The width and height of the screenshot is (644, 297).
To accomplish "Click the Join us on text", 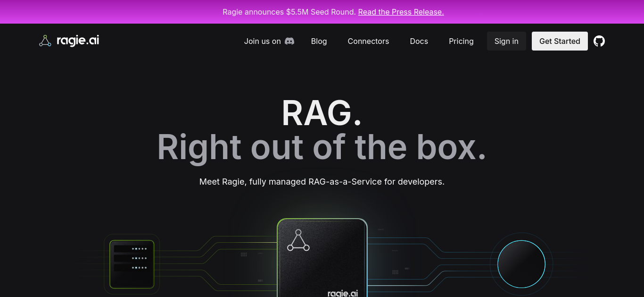I will (x=262, y=41).
